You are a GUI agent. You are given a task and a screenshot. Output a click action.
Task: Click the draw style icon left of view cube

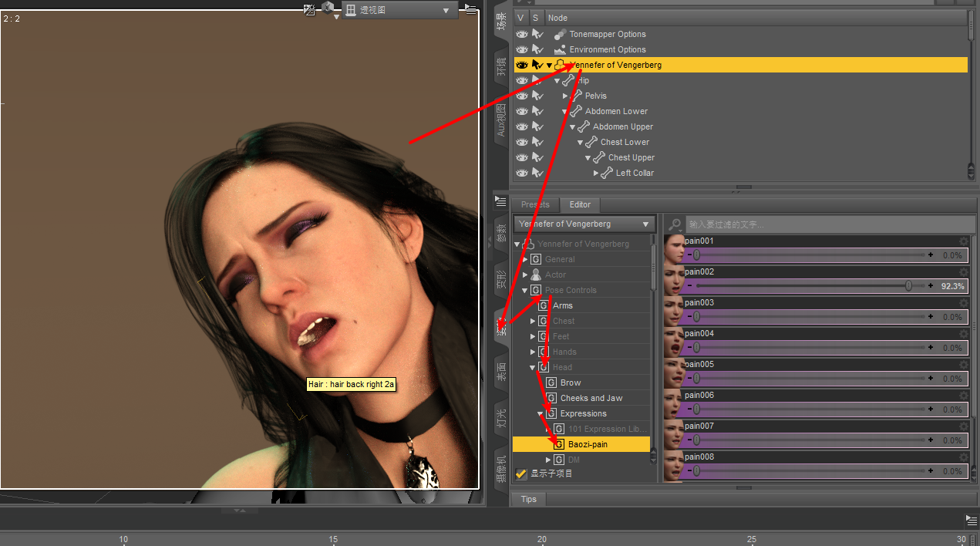pyautogui.click(x=308, y=9)
